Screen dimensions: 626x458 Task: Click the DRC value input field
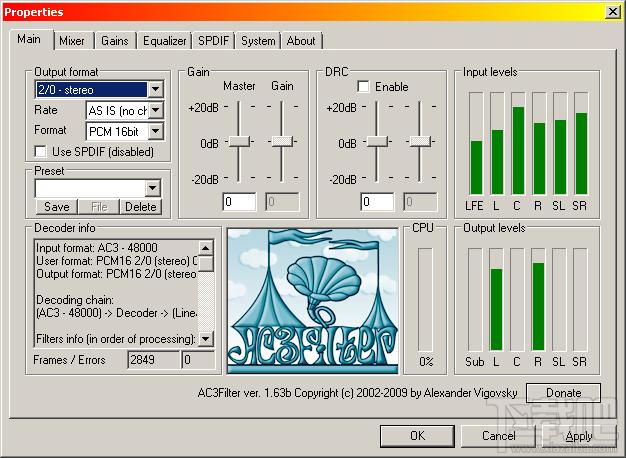377,202
